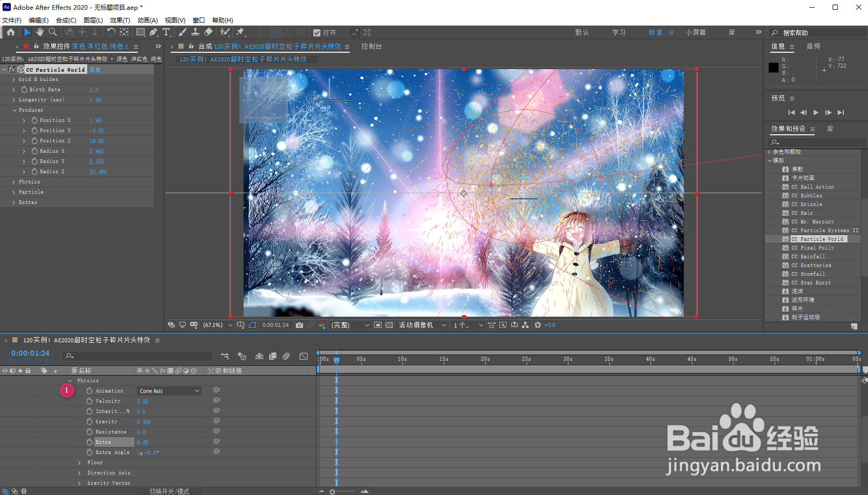Open the 窗口 menu
This screenshot has width=868, height=495.
pyautogui.click(x=199, y=20)
